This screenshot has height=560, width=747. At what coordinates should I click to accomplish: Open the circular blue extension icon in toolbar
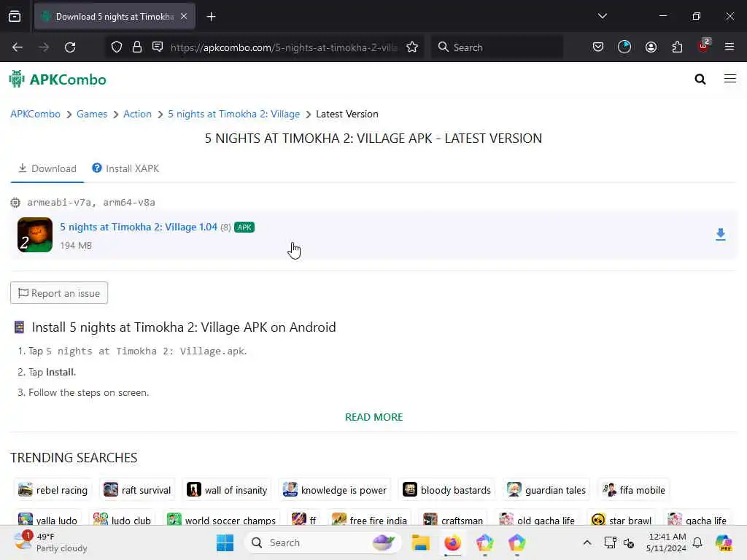pos(624,47)
